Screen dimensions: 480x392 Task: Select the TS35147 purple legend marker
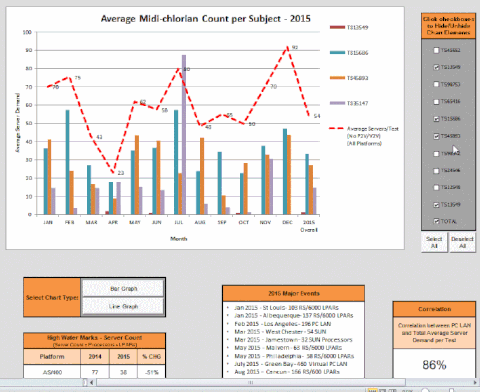pos(337,103)
